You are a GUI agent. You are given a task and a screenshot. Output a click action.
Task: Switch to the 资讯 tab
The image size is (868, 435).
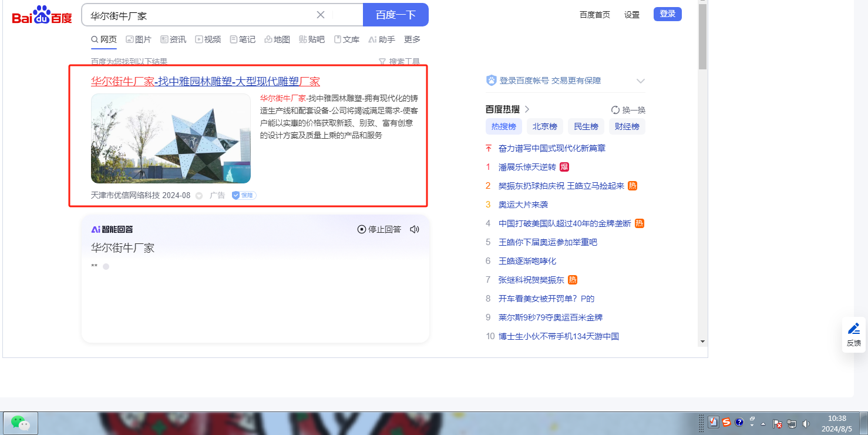click(173, 39)
